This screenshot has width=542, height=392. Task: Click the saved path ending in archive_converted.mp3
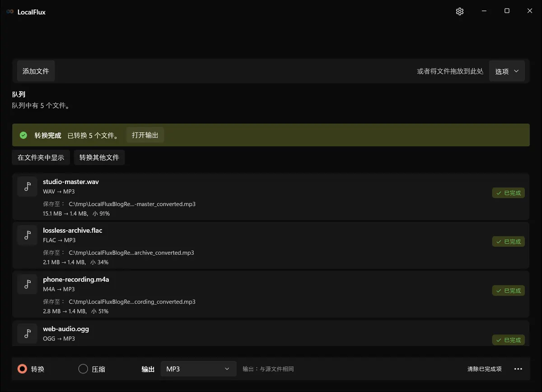tap(131, 253)
